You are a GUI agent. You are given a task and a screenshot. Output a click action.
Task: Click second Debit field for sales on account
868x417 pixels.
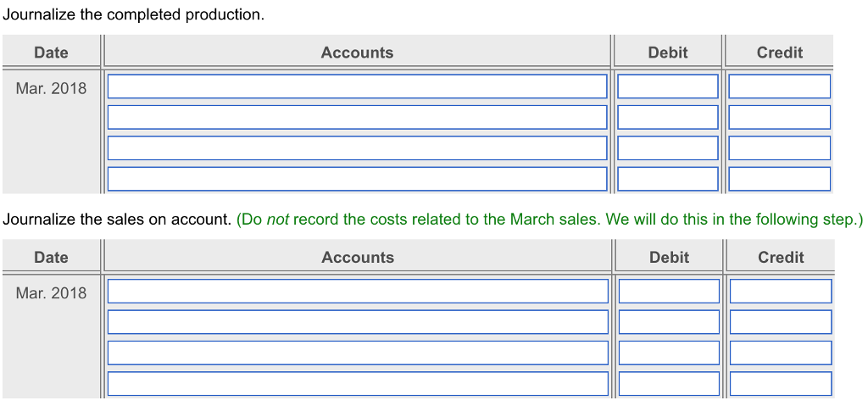click(669, 322)
